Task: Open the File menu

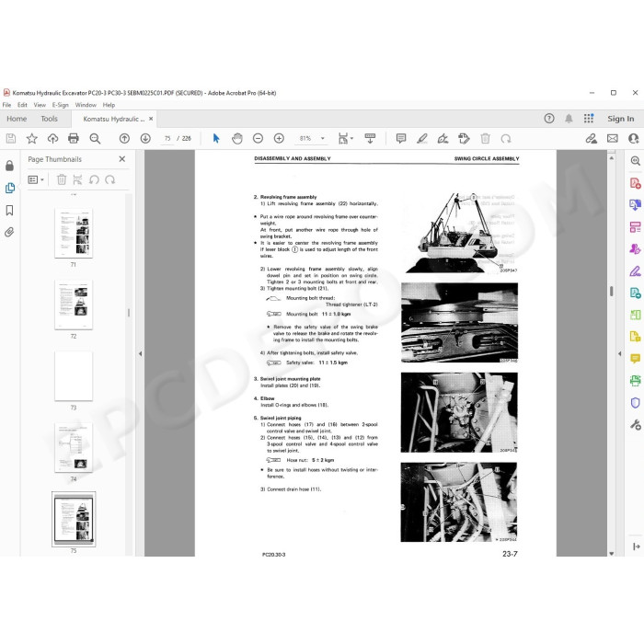Action: [x=7, y=105]
